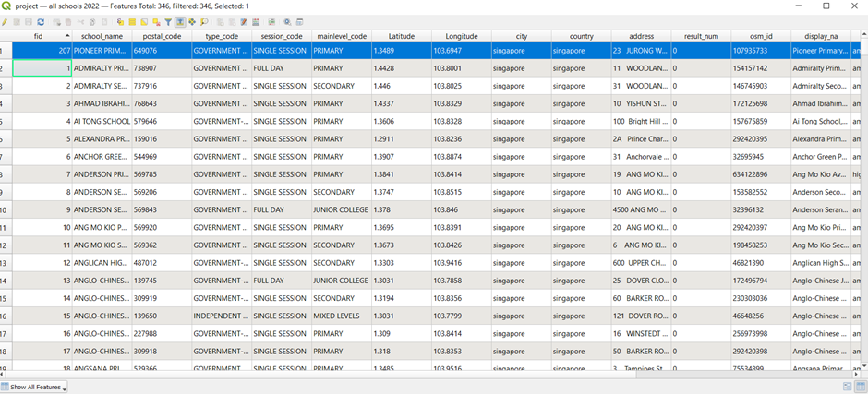Open the Show All Features filter dropdown
Viewport: 868px width, 394px height.
(x=35, y=387)
